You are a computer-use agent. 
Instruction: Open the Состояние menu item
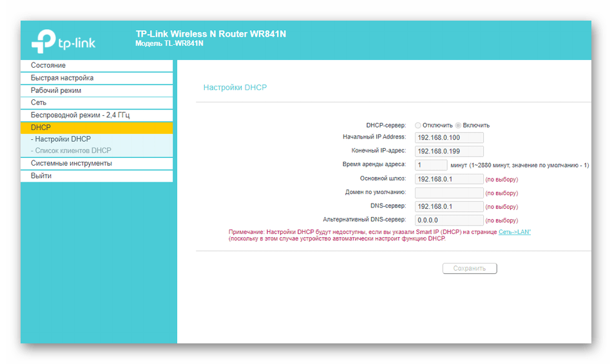coord(97,65)
